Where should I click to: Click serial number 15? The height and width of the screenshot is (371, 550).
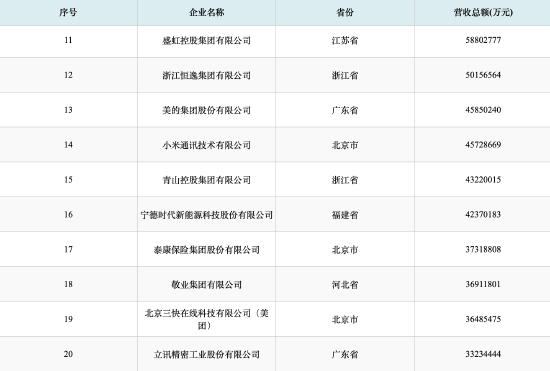point(68,180)
